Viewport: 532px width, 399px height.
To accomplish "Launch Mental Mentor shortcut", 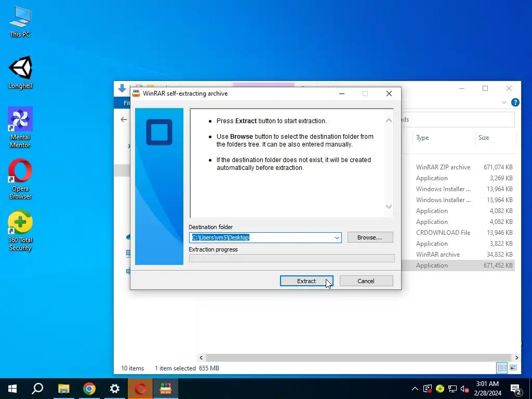I will [x=20, y=127].
